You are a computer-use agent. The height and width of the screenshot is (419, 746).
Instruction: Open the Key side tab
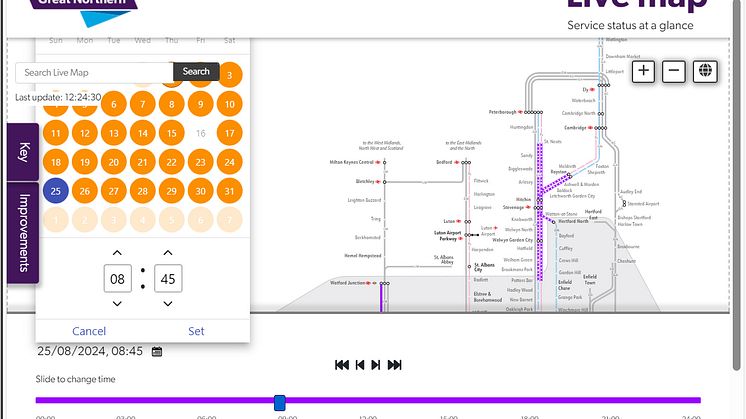[24, 152]
